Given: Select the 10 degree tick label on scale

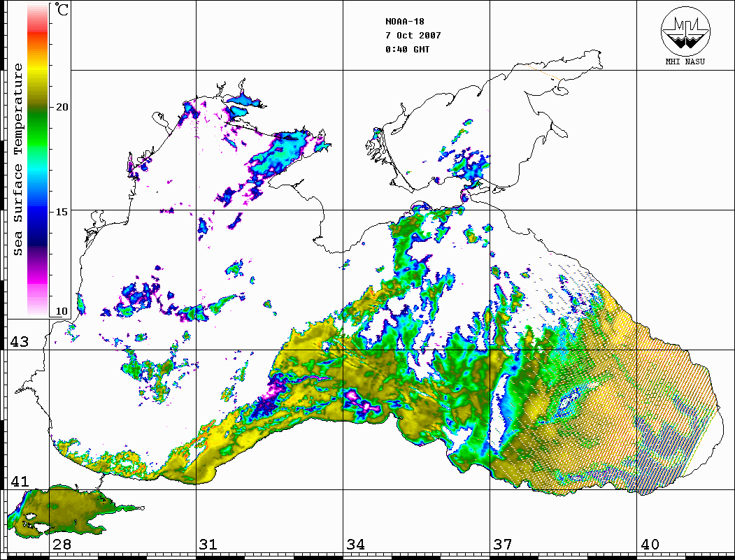Looking at the screenshot, I should (62, 311).
